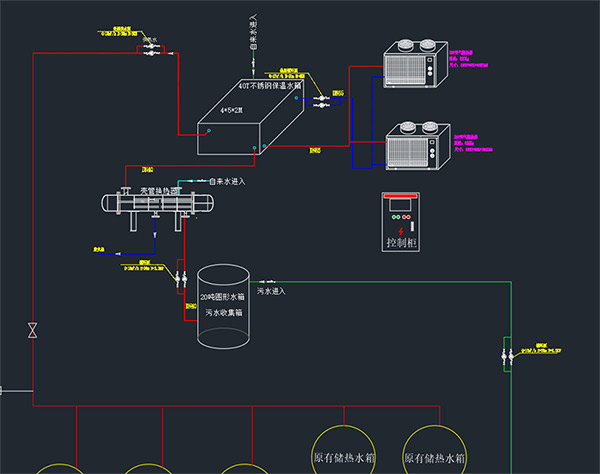This screenshot has width=600, height=474.
Task: Select the 控制柜 control cabinet symbol
Action: tap(405, 220)
